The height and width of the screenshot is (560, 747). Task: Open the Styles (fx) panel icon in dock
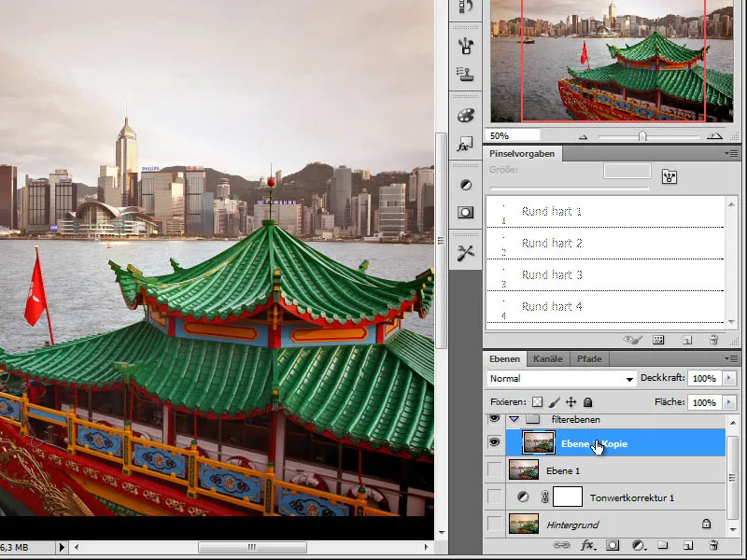(464, 146)
